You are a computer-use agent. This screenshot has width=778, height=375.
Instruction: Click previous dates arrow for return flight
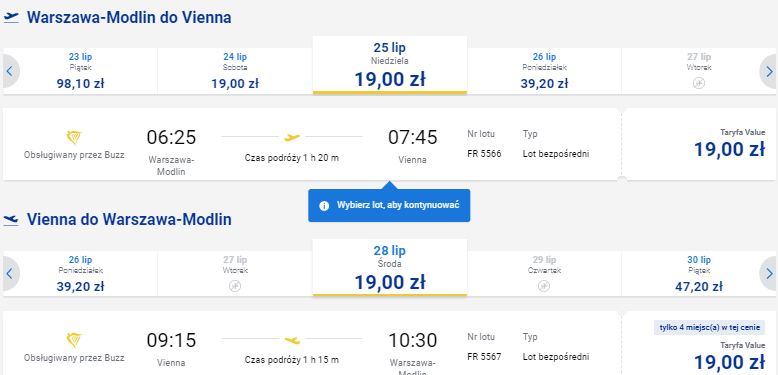click(x=10, y=274)
